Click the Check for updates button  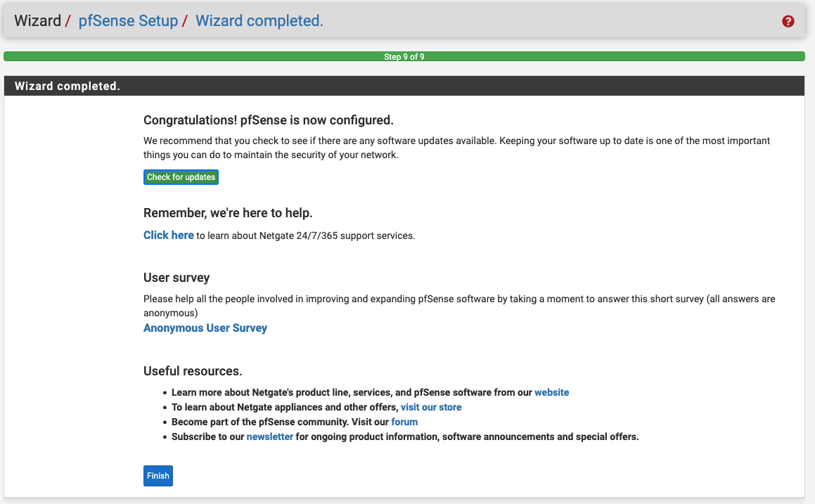click(x=181, y=177)
